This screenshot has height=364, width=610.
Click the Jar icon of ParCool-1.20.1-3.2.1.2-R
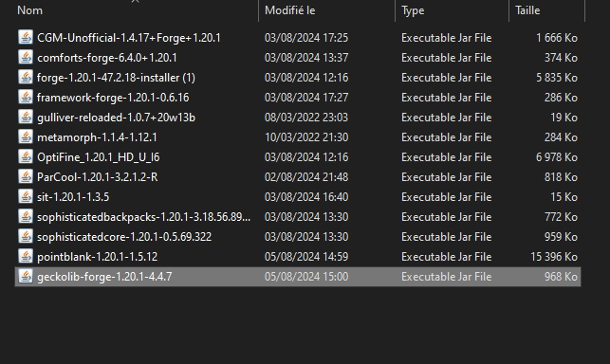tap(26, 176)
